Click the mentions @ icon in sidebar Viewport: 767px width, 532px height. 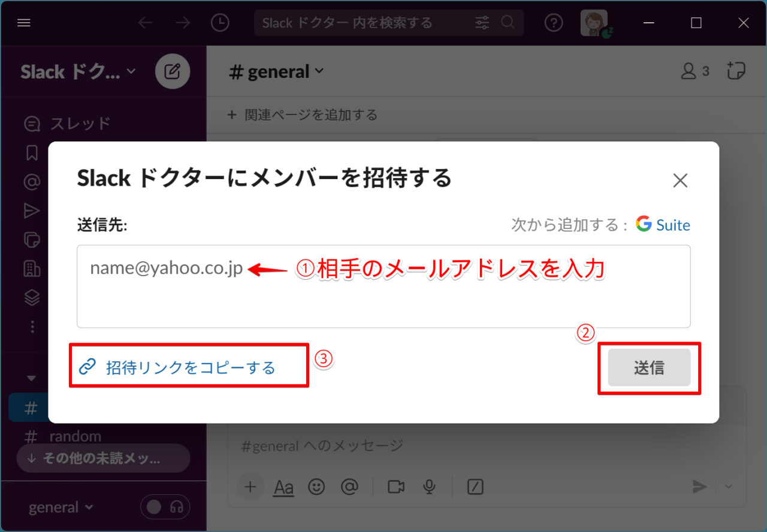coord(32,182)
